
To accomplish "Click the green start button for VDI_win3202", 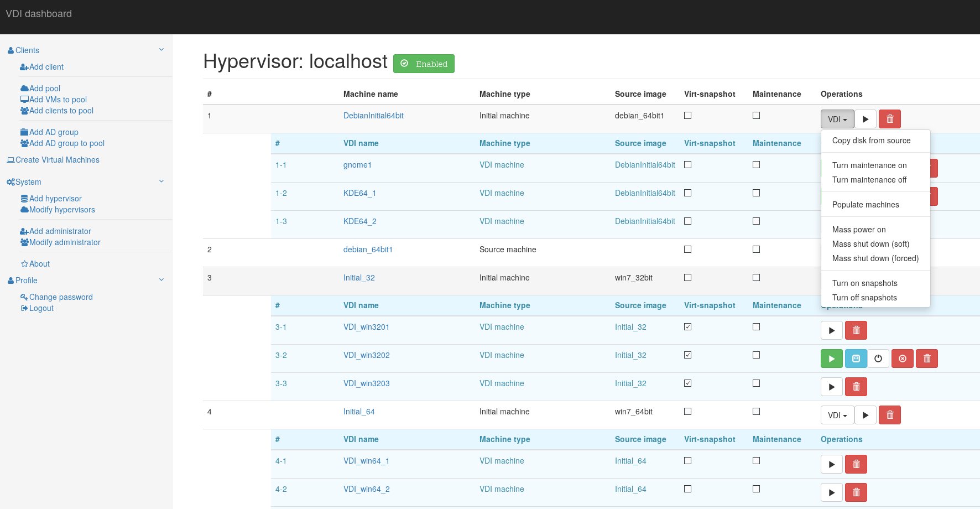I will click(x=831, y=359).
